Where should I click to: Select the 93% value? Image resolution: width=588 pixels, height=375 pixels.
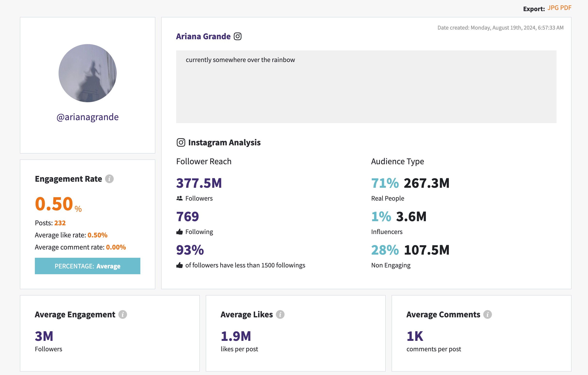pos(190,250)
